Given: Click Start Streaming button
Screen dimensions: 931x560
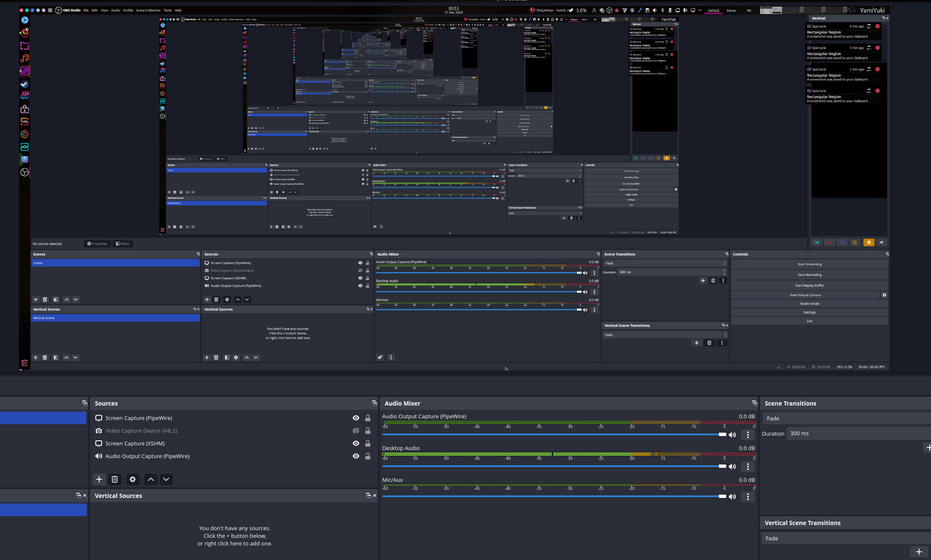Looking at the screenshot, I should point(809,264).
